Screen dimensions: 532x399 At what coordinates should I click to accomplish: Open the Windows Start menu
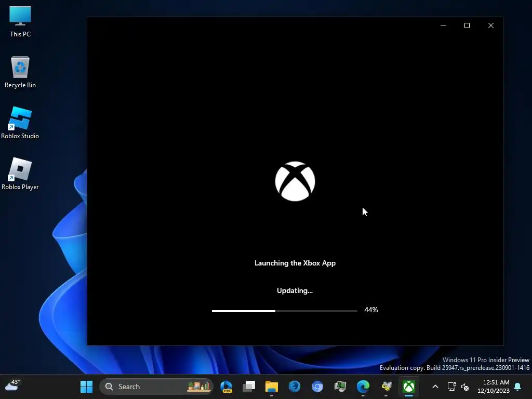pyautogui.click(x=86, y=387)
